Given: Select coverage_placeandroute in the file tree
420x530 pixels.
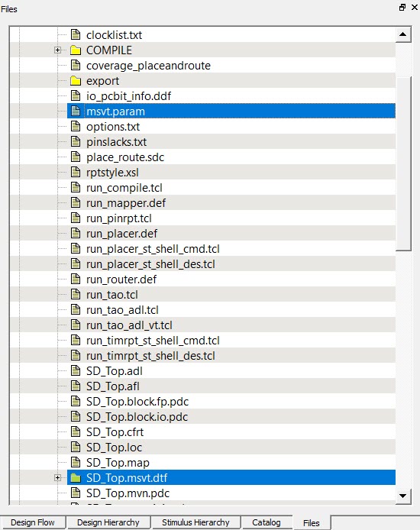Looking at the screenshot, I should 148,66.
